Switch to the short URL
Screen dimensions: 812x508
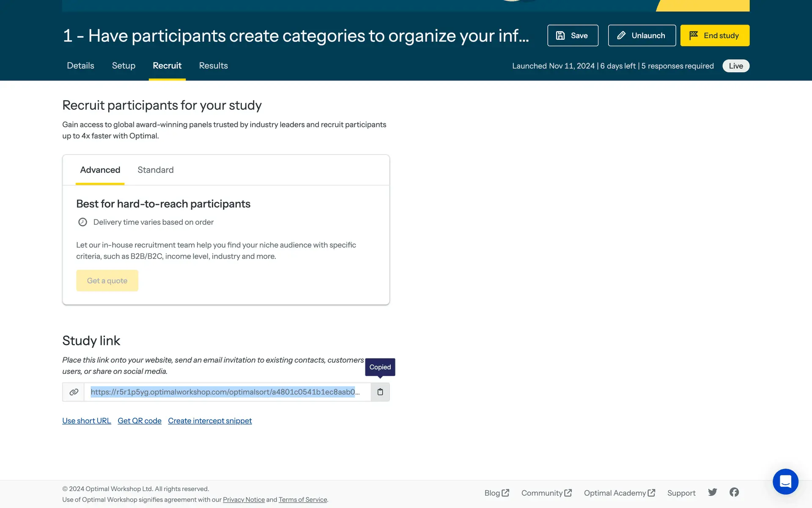(x=86, y=421)
